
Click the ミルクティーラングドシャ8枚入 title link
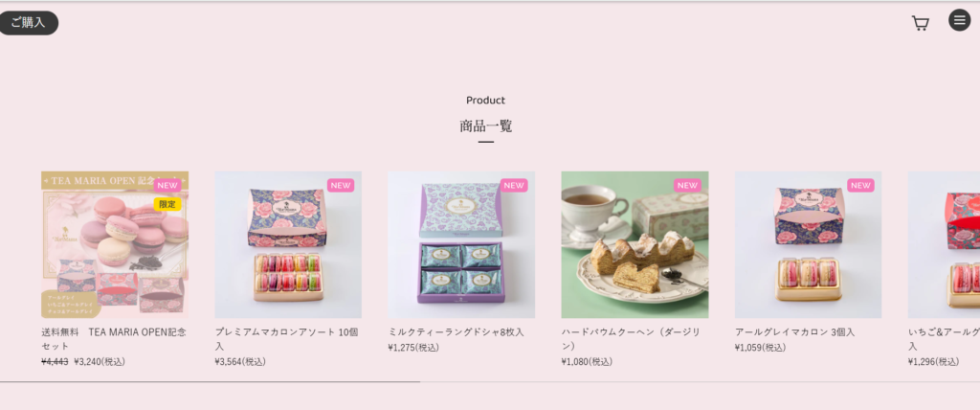tap(457, 331)
